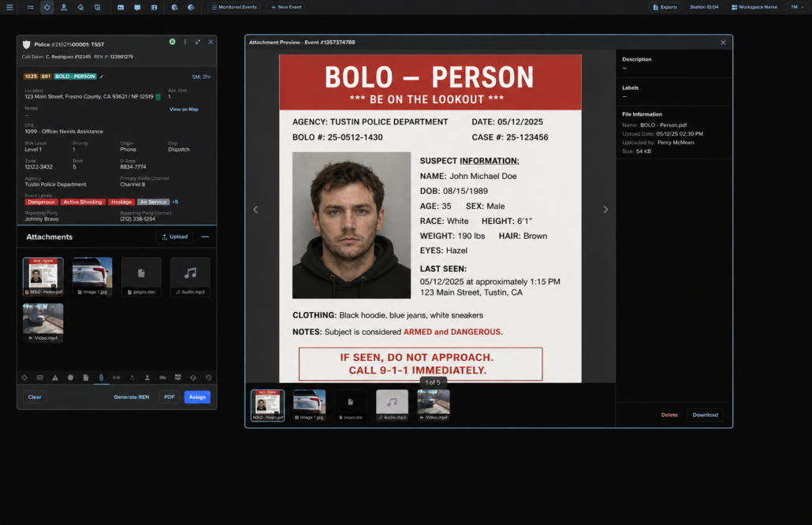Open the person location pin icon in top toolbar
The image size is (812, 525).
(x=64, y=7)
